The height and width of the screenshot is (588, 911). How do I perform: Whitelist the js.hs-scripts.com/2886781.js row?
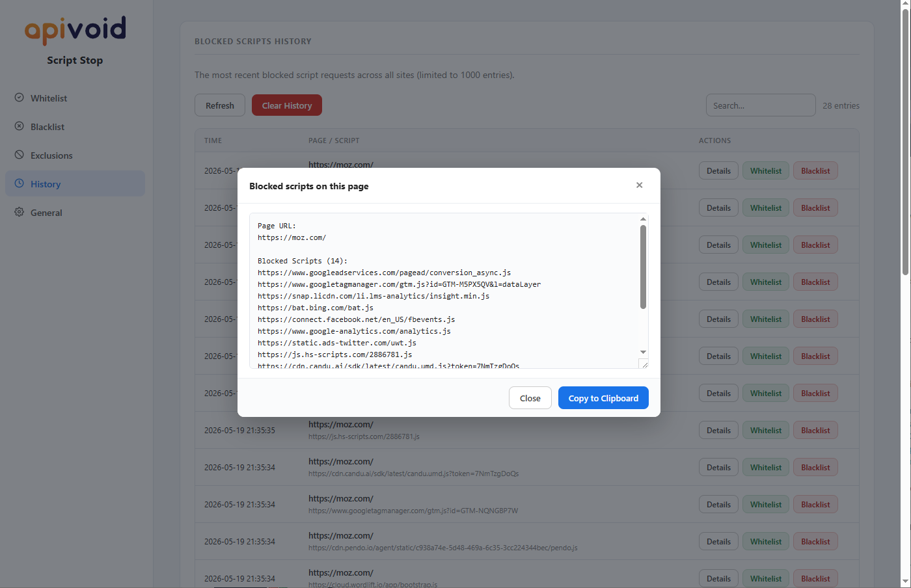pyautogui.click(x=766, y=431)
